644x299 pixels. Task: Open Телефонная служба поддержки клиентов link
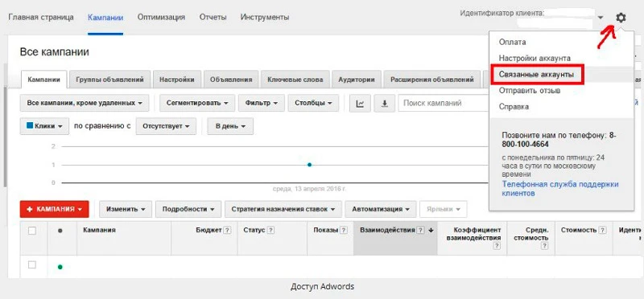[x=559, y=189]
